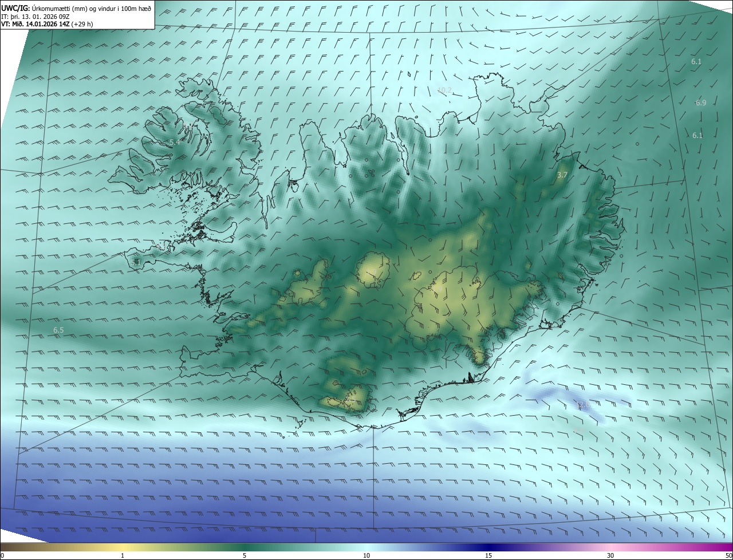This screenshot has width=733, height=560.
Task: Click the colorbar tick label '10'
Action: tap(366, 555)
